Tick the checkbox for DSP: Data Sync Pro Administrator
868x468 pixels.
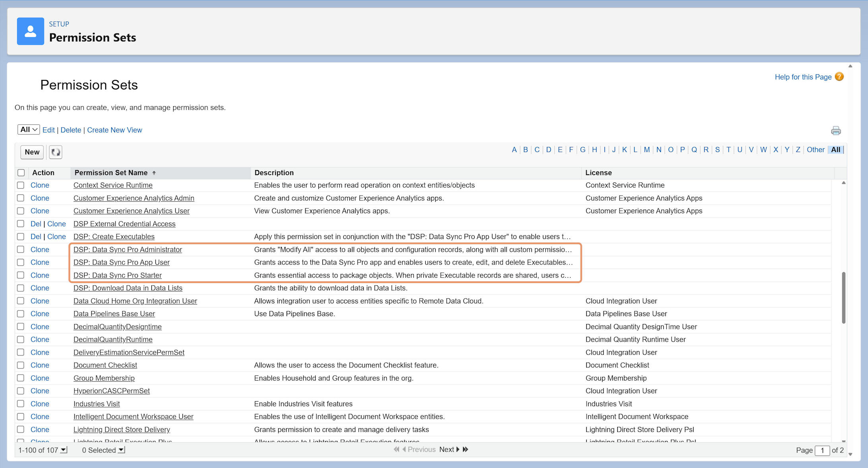21,249
